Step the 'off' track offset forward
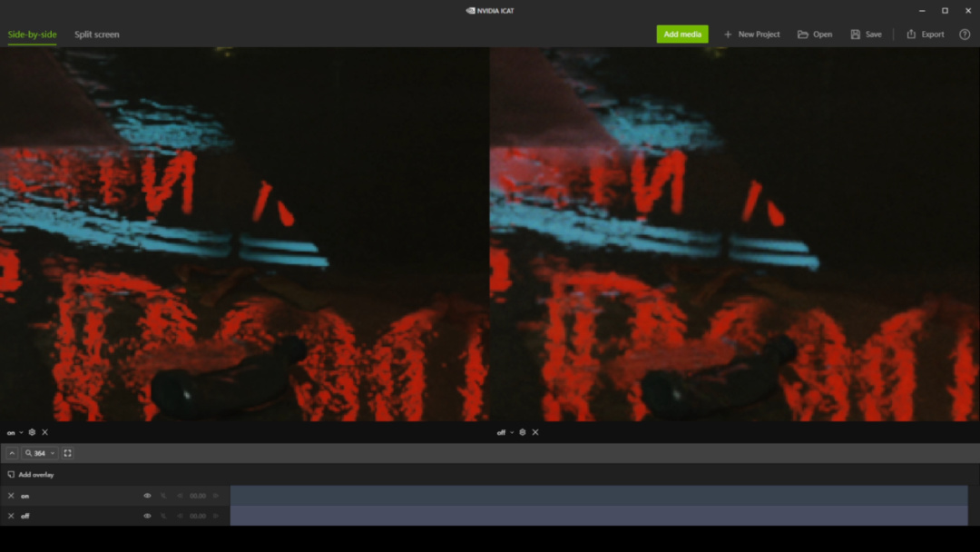Image resolution: width=980 pixels, height=552 pixels. (216, 516)
